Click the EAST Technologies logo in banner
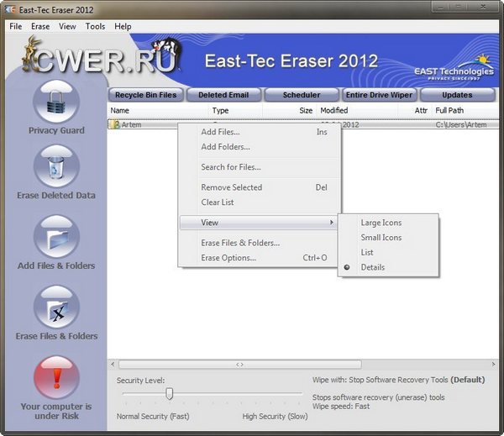Screen dimensions: 504x436 [x=454, y=68]
